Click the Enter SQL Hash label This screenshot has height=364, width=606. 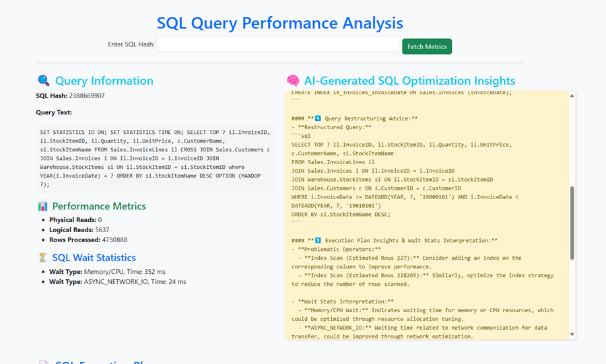coord(131,44)
